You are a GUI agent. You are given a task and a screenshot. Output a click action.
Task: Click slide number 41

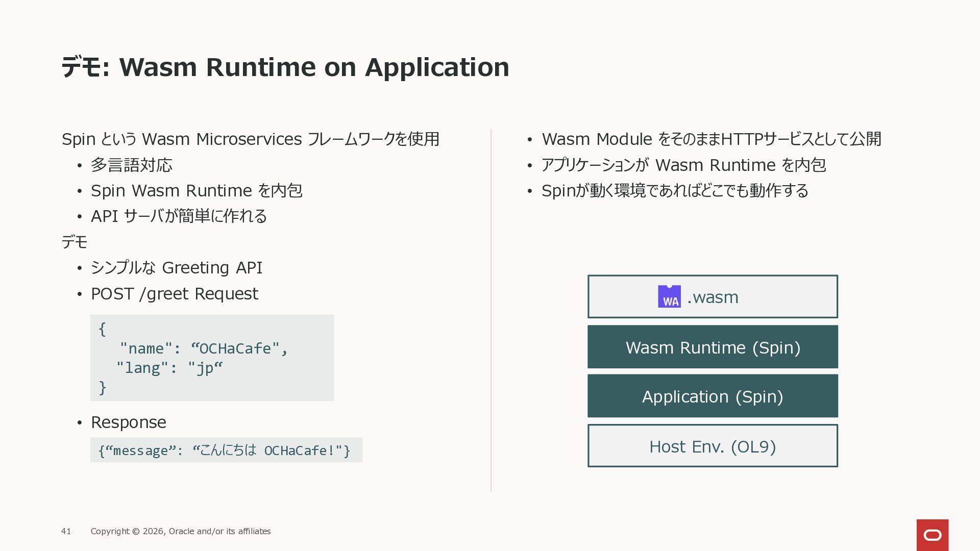click(66, 531)
